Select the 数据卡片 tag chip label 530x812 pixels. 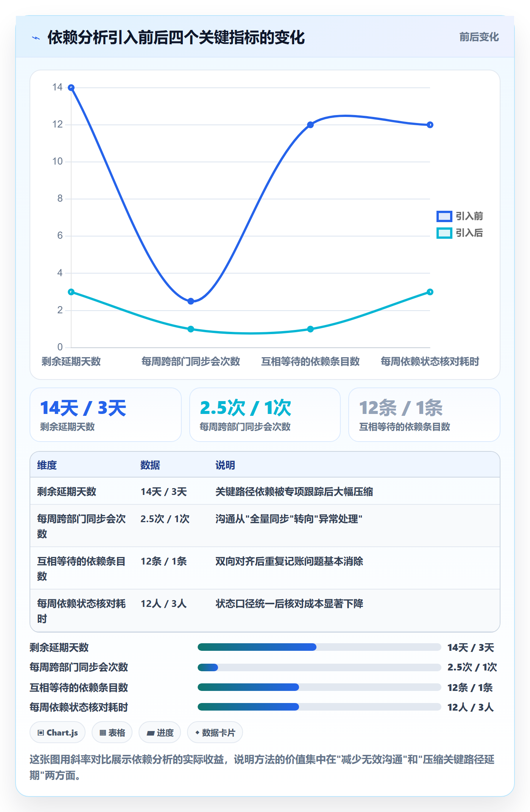(218, 733)
